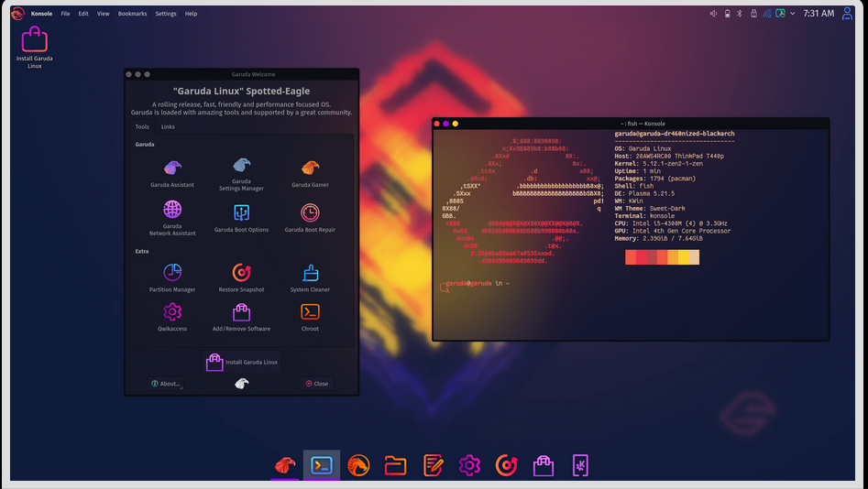Select the Konsole terminal icon in the dock
Image resolution: width=868 pixels, height=489 pixels.
click(322, 465)
